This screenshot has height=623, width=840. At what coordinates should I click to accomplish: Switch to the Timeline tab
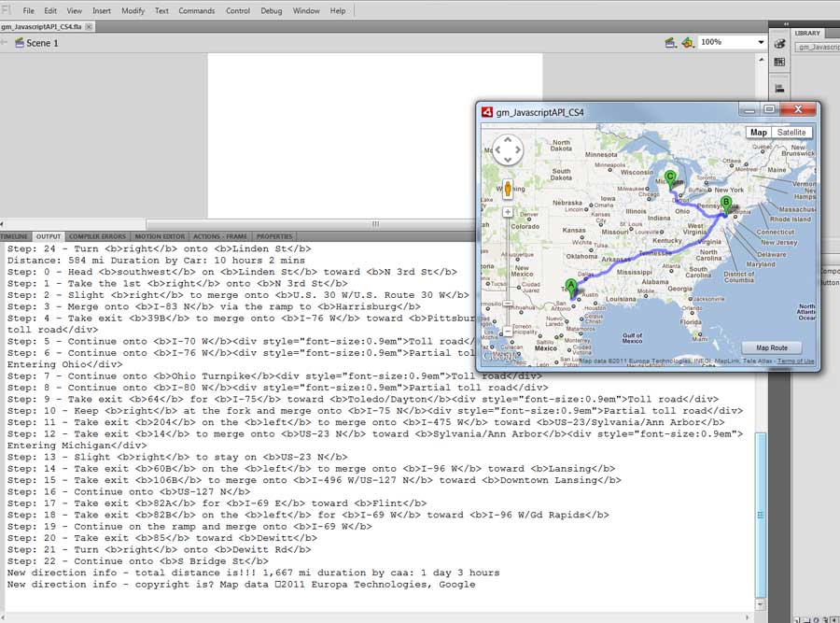pyautogui.click(x=14, y=236)
